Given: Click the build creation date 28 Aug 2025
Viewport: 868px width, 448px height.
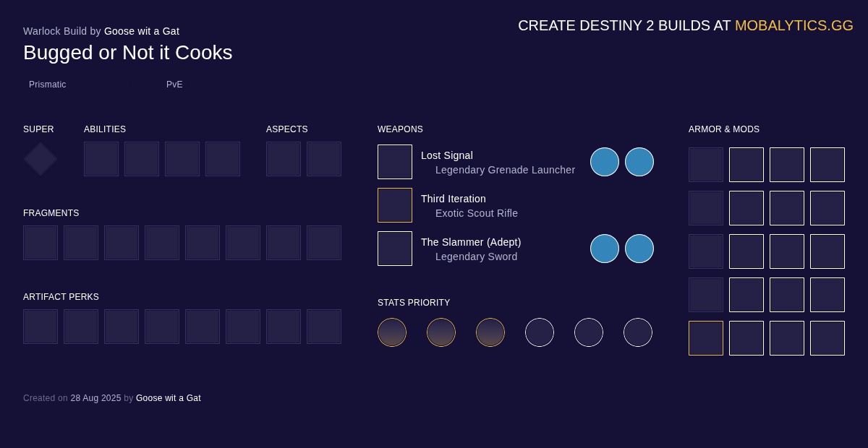Looking at the screenshot, I should [95, 398].
